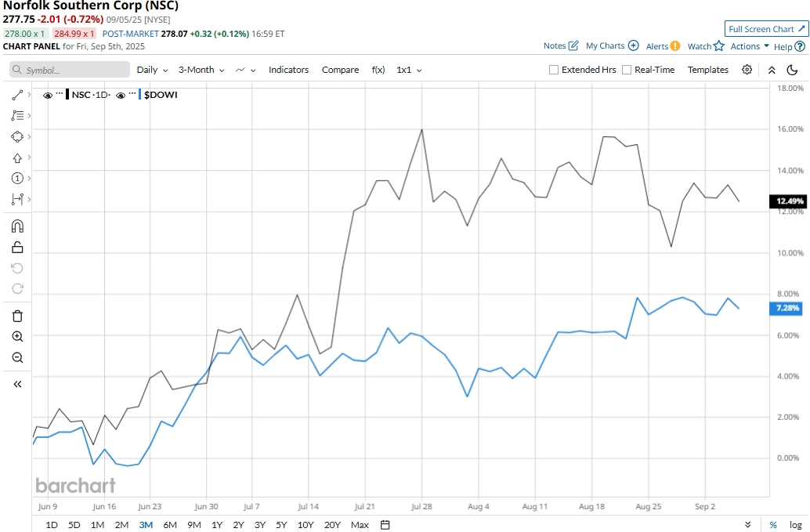Open the Fibonacci and text annotation tools

17,116
